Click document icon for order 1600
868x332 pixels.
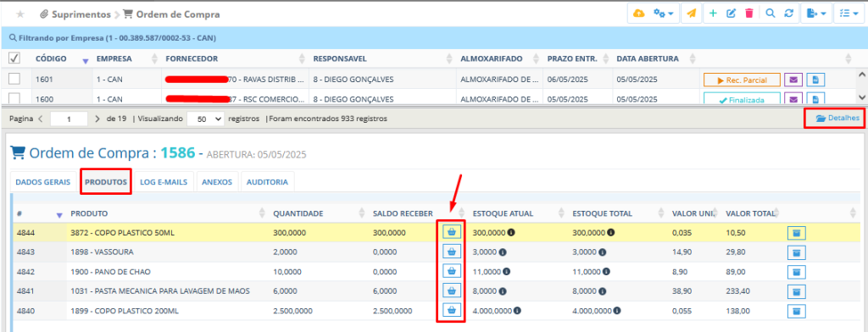tap(815, 100)
